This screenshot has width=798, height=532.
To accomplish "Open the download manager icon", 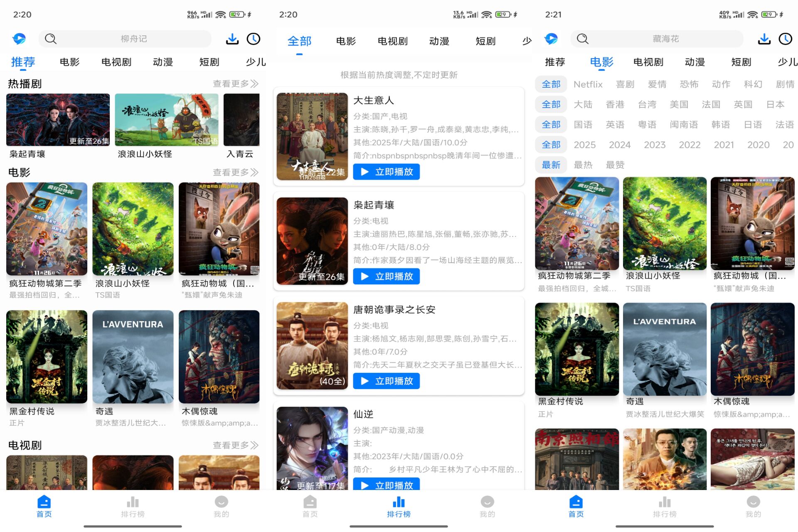I will [232, 38].
